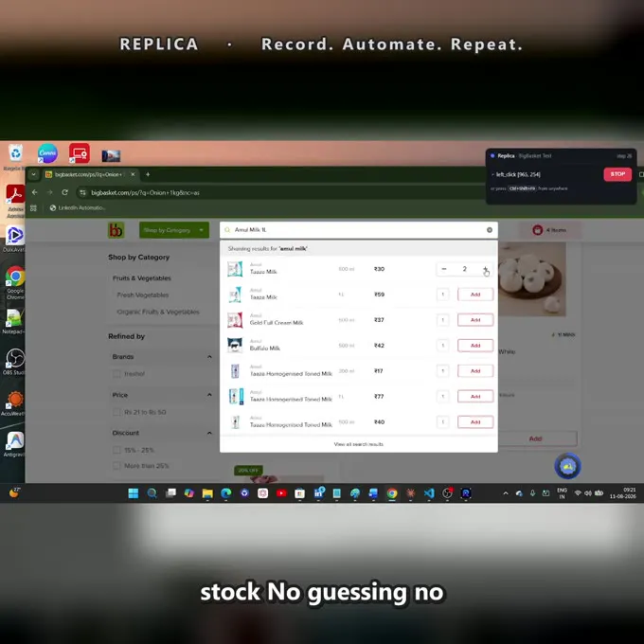Open the Chrome apps grid icon
644x644 pixels.
[34, 207]
